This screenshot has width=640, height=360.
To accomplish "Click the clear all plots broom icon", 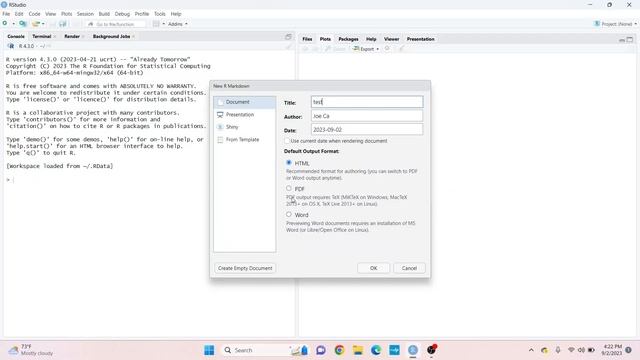I will pos(401,49).
